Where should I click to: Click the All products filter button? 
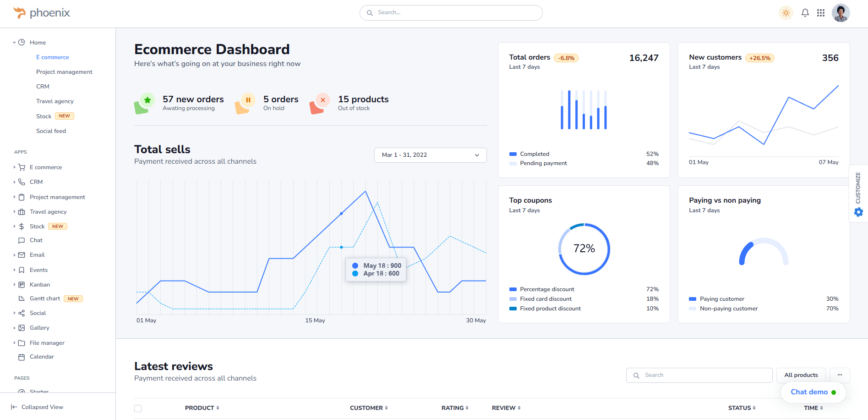click(x=801, y=375)
